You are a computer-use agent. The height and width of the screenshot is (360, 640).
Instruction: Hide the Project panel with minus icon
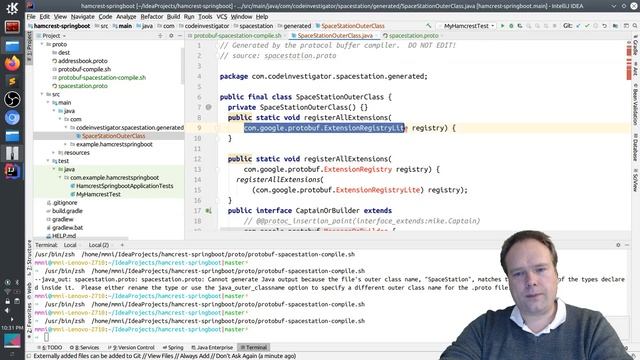pos(180,36)
